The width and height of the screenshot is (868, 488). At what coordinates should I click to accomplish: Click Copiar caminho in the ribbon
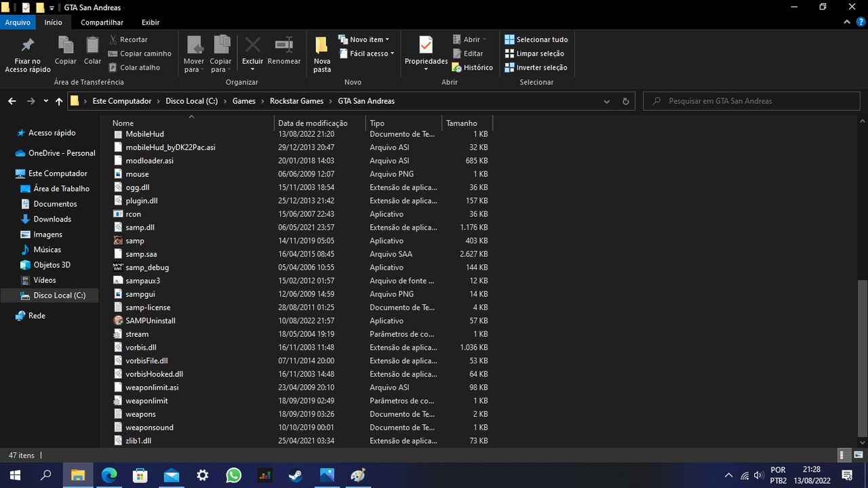[140, 54]
